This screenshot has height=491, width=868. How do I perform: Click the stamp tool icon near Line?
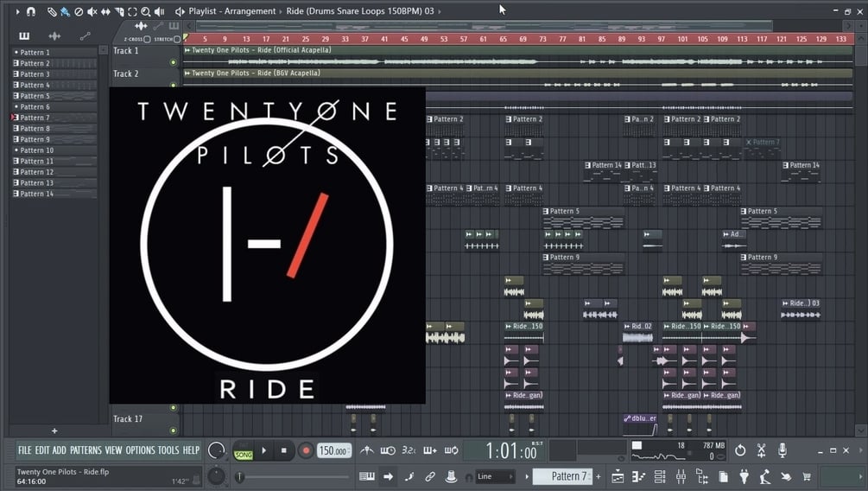[451, 476]
